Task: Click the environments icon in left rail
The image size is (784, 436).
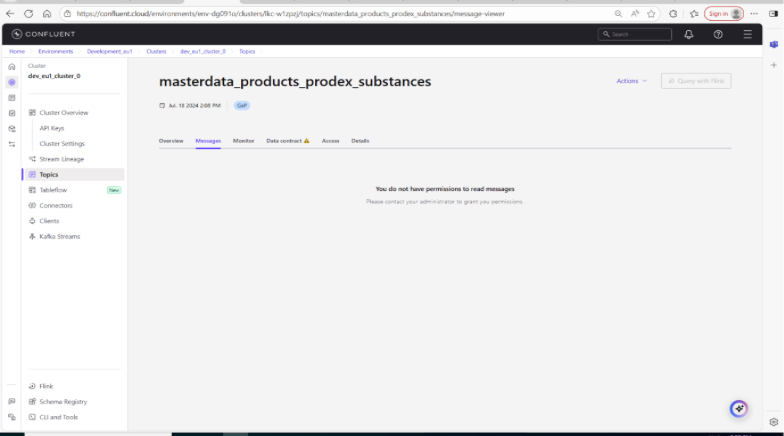Action: [x=12, y=82]
